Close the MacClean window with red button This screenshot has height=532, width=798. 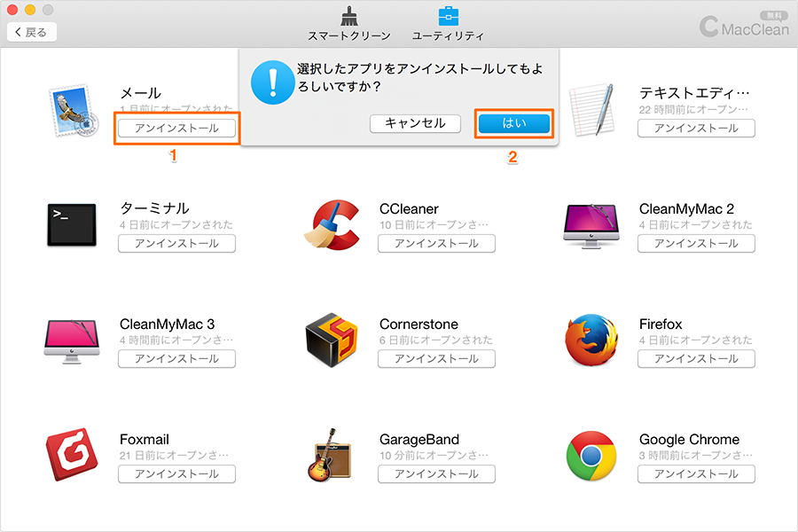click(12, 10)
